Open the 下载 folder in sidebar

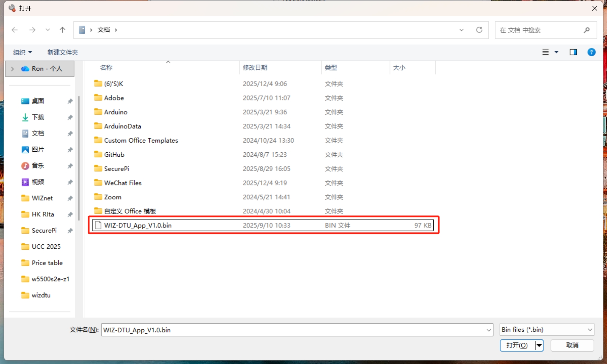click(x=38, y=117)
